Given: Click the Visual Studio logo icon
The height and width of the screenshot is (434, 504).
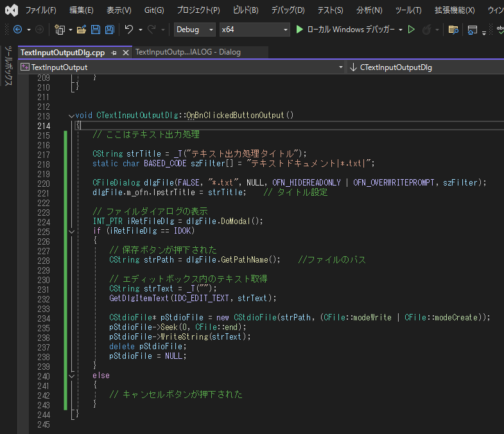Looking at the screenshot, I should (x=11, y=10).
